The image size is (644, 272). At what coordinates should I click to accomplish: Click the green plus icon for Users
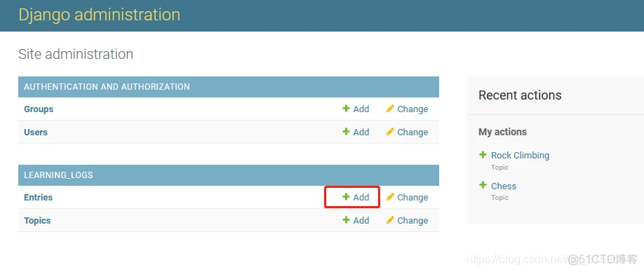coord(346,131)
